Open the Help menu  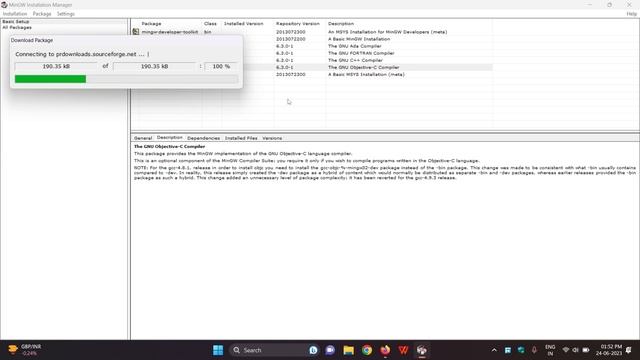[x=631, y=14]
